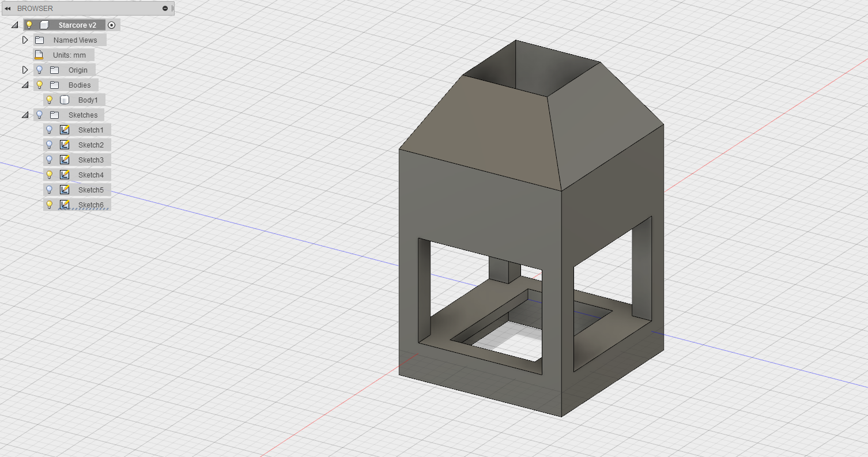Collapse the Browser panel with double-arrow icon
Screen dimensions: 868x457
(x=7, y=9)
